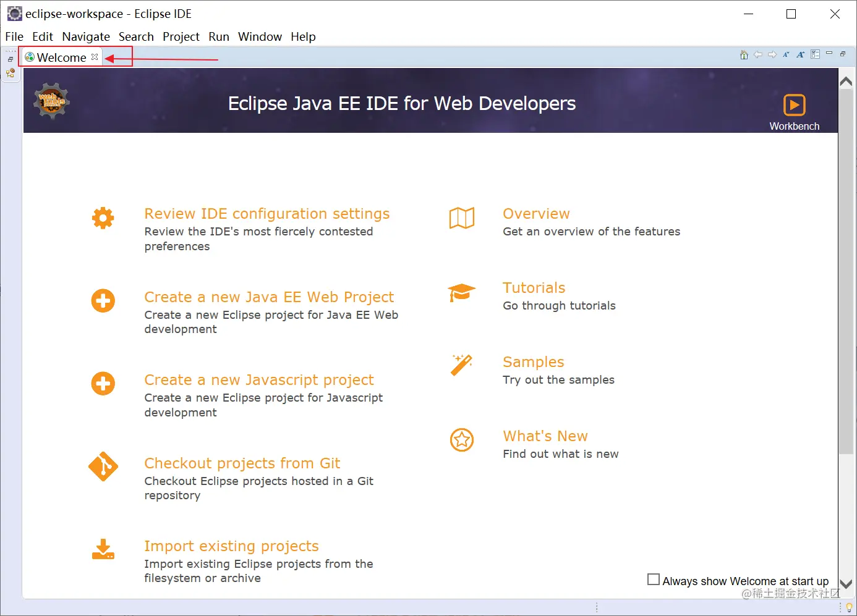
Task: Open the Tutorials page
Action: [534, 287]
